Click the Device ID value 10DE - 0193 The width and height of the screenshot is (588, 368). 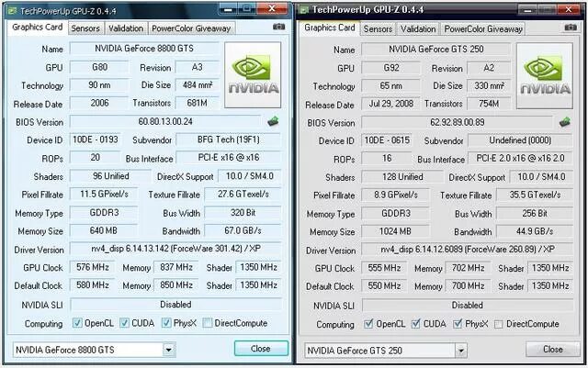coord(95,139)
